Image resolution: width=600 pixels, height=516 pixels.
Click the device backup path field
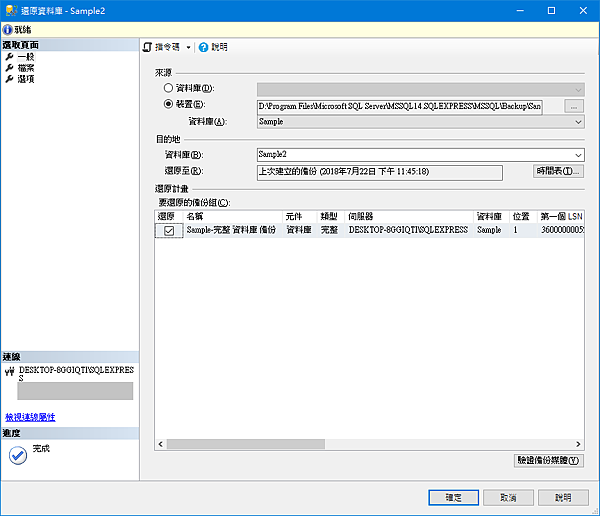(399, 106)
